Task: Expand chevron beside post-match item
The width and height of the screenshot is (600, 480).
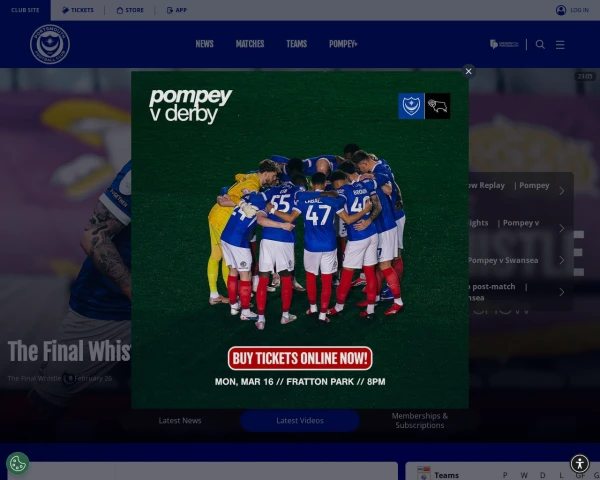Action: 561,292
